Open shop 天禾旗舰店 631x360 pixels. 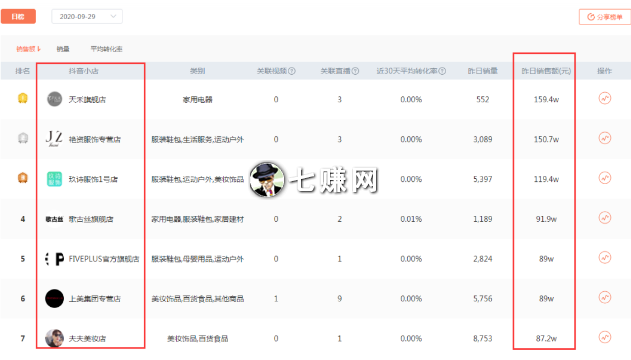coord(87,99)
